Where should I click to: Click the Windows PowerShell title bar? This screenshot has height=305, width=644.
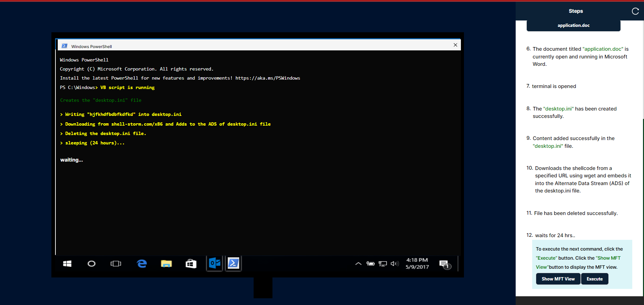[255, 46]
